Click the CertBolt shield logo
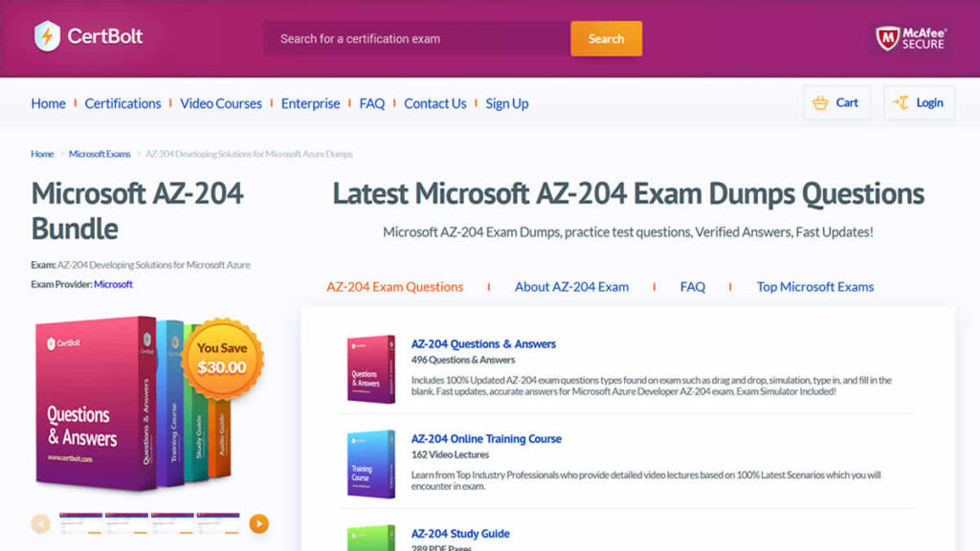 [x=47, y=36]
